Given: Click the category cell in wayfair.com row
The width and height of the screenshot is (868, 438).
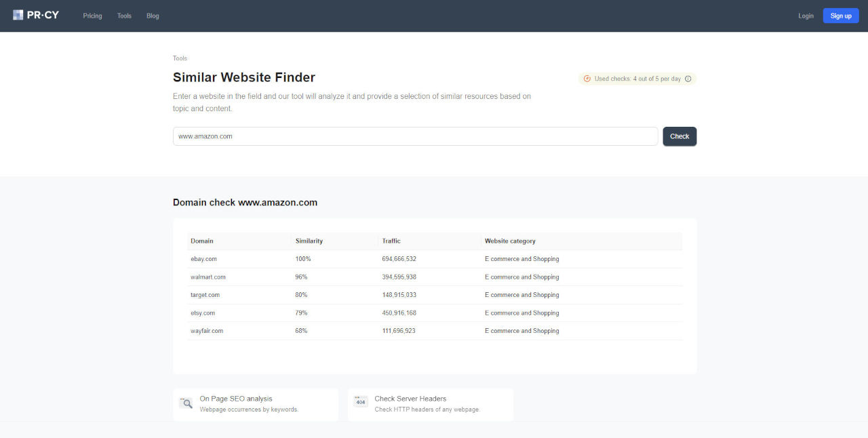Looking at the screenshot, I should [521, 331].
